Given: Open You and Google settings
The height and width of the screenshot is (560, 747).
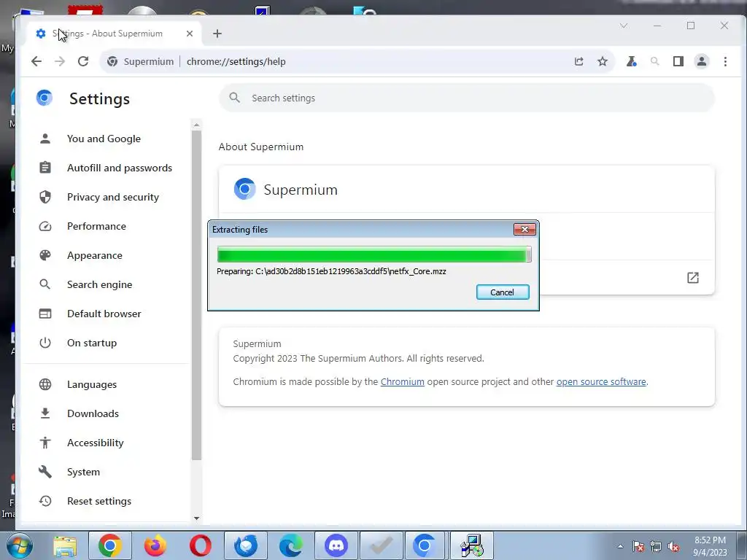Looking at the screenshot, I should coord(104,139).
